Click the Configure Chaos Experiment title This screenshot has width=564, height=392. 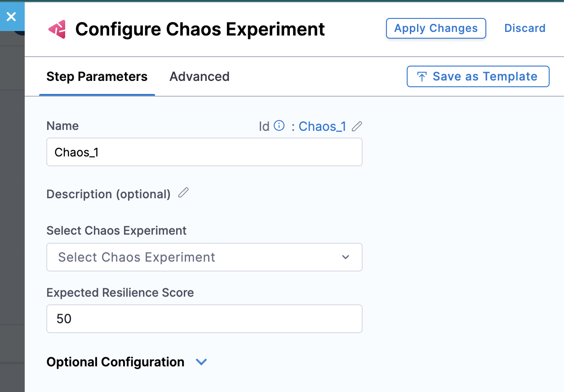(200, 29)
